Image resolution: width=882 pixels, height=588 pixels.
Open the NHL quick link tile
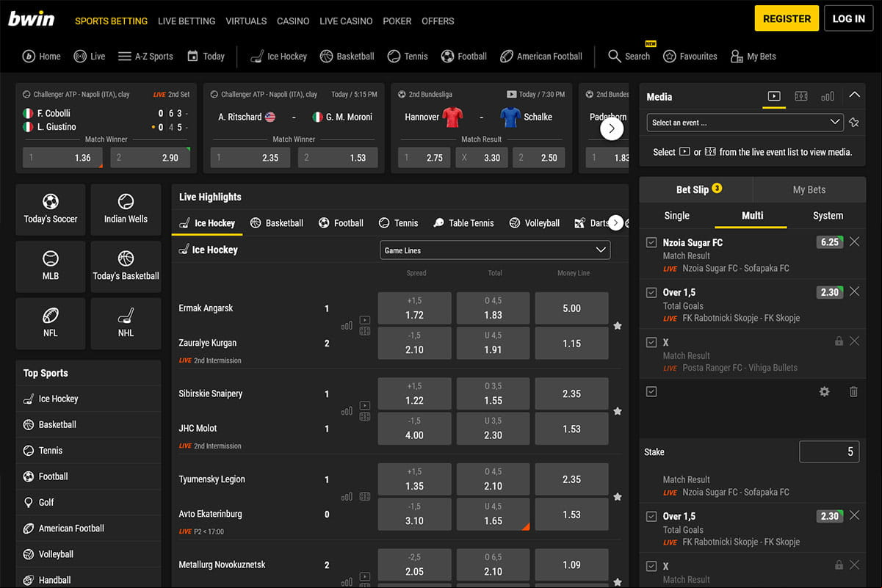pyautogui.click(x=126, y=323)
